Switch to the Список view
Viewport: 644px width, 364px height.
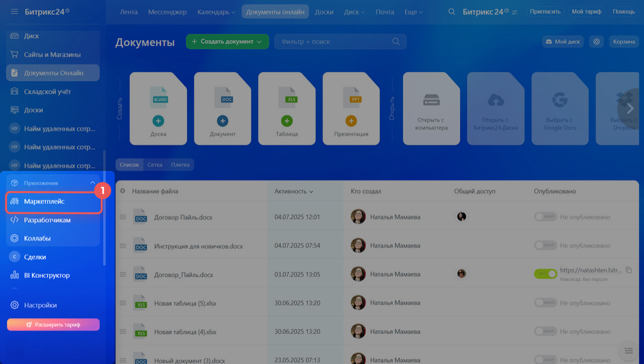[129, 165]
